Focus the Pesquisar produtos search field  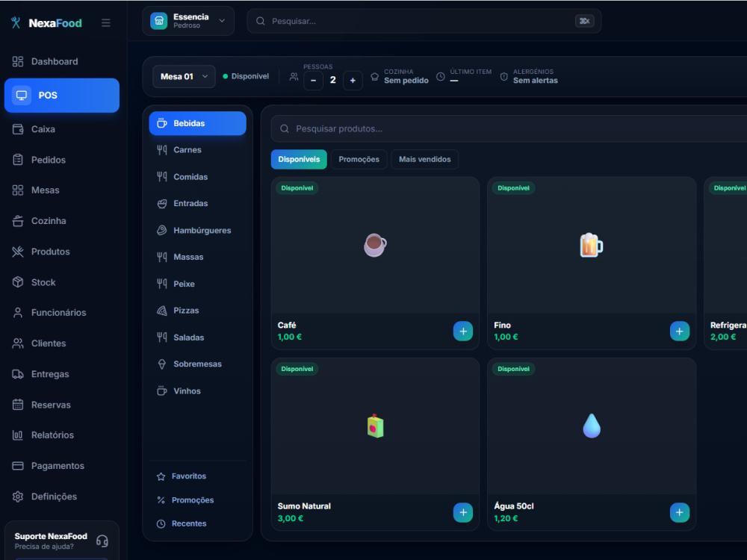pos(509,128)
